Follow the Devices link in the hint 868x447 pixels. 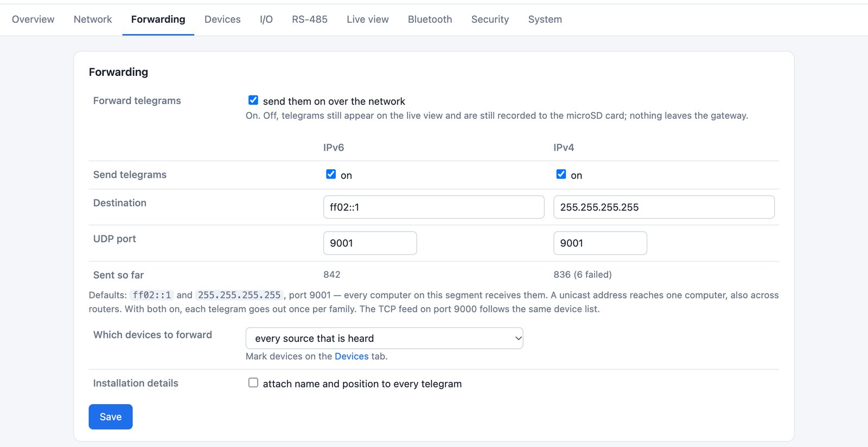coord(352,356)
